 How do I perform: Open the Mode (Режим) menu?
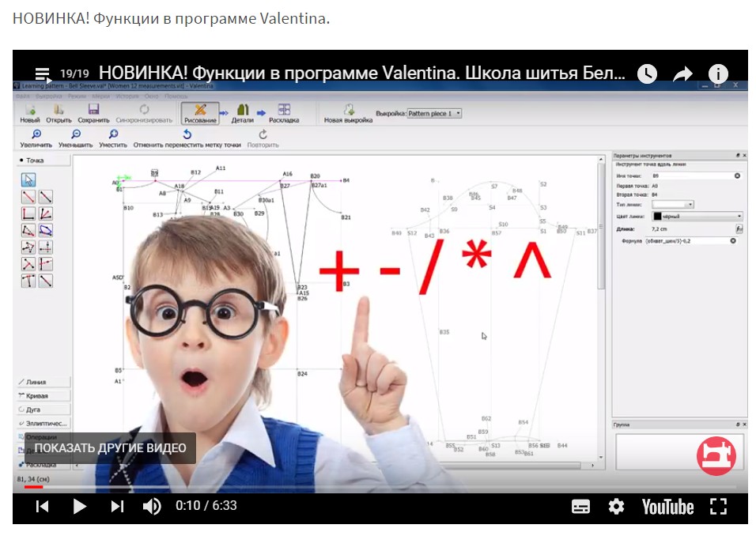76,96
